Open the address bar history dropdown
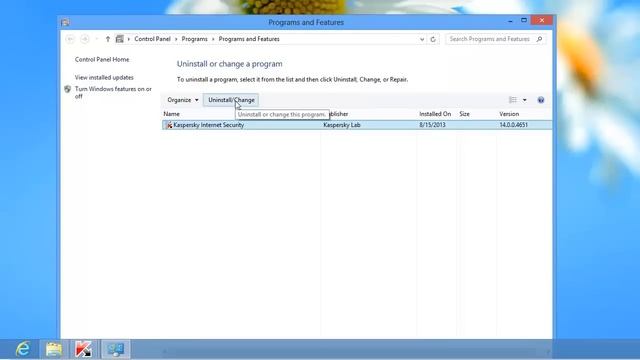640x360 pixels. point(422,39)
